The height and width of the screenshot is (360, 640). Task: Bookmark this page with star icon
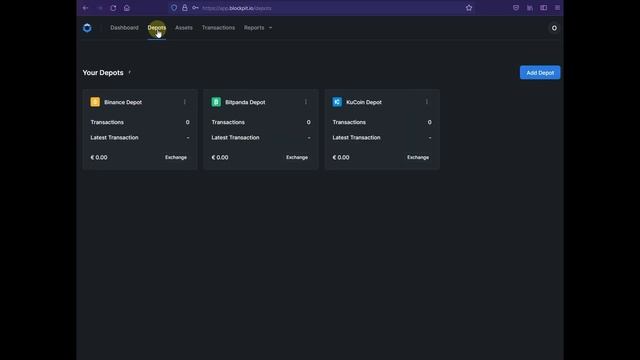[469, 8]
